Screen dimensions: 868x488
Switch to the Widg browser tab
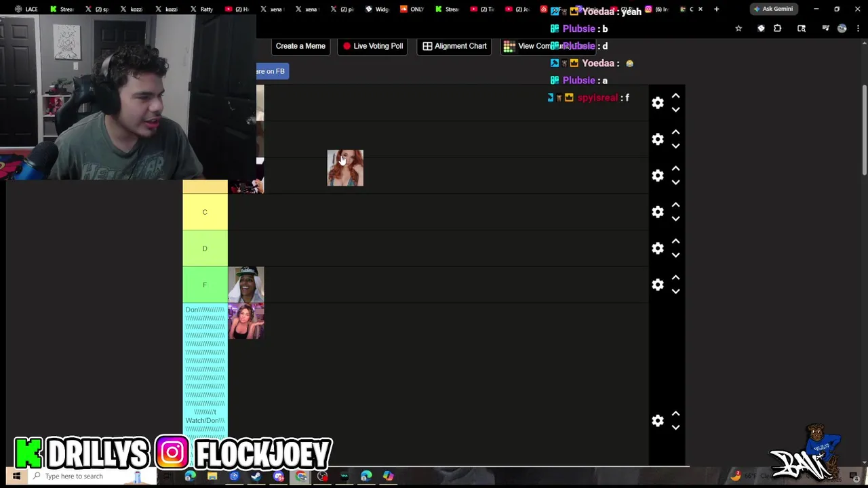pos(378,9)
